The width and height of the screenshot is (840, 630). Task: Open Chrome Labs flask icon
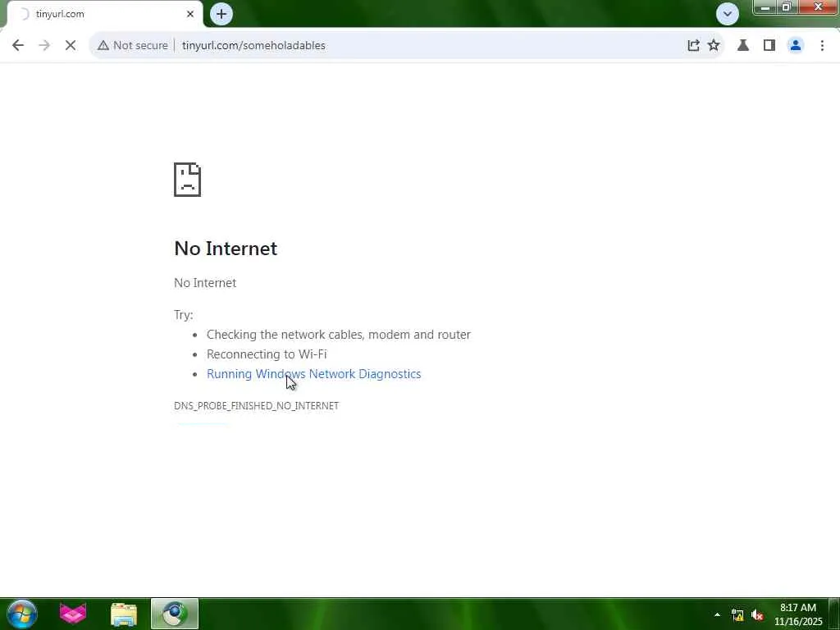tap(743, 46)
